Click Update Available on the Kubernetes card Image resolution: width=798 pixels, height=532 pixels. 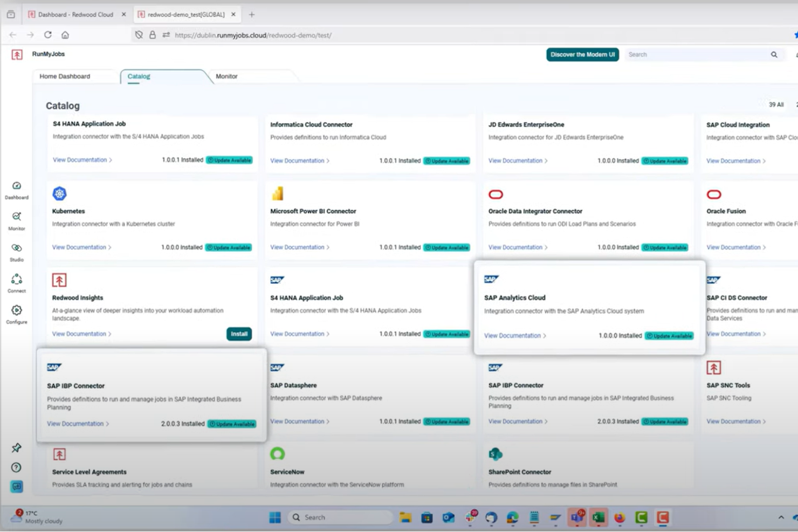point(229,247)
